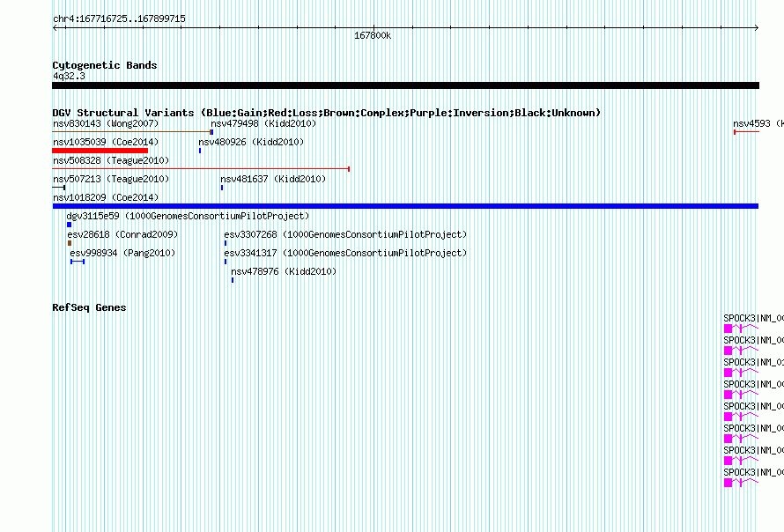
Task: Click the nsv1035039 (Coe2014) label
Action: pos(106,142)
